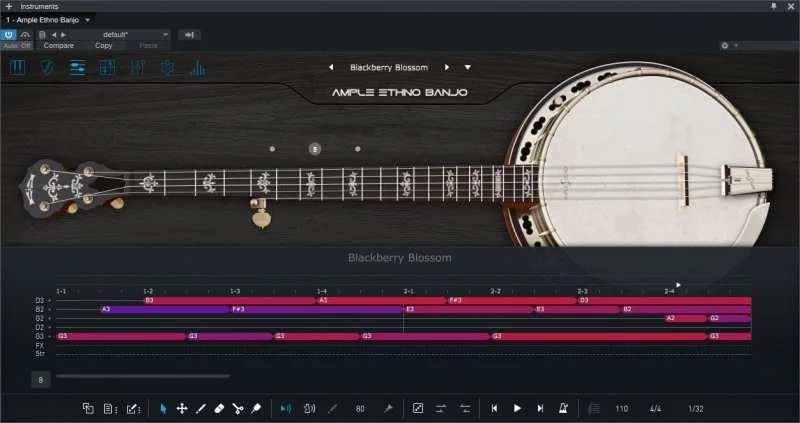This screenshot has height=423, width=800.
Task: Click the Compare button
Action: click(59, 45)
